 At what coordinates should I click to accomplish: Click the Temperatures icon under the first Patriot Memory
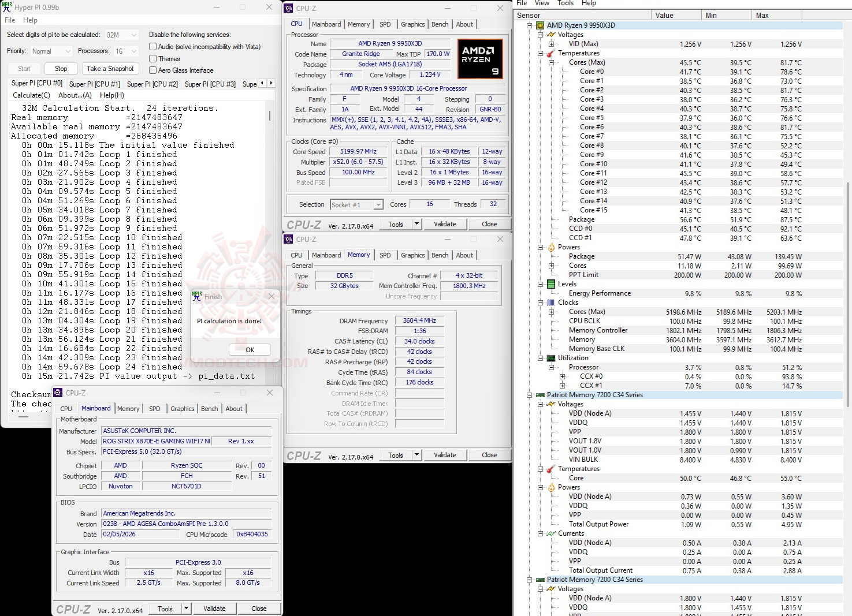pyautogui.click(x=551, y=469)
